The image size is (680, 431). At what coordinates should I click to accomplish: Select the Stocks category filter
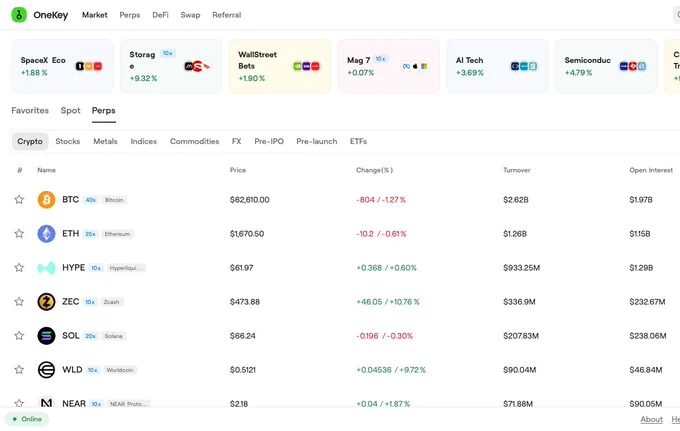pos(68,141)
